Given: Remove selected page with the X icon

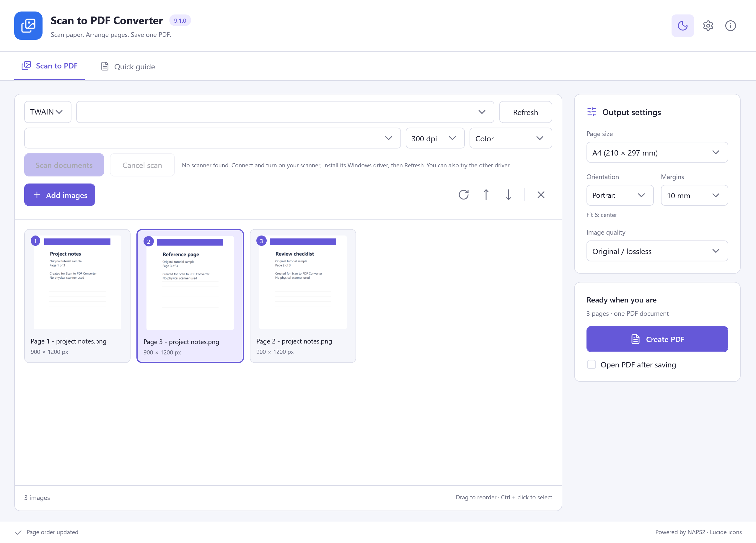Looking at the screenshot, I should tap(541, 194).
